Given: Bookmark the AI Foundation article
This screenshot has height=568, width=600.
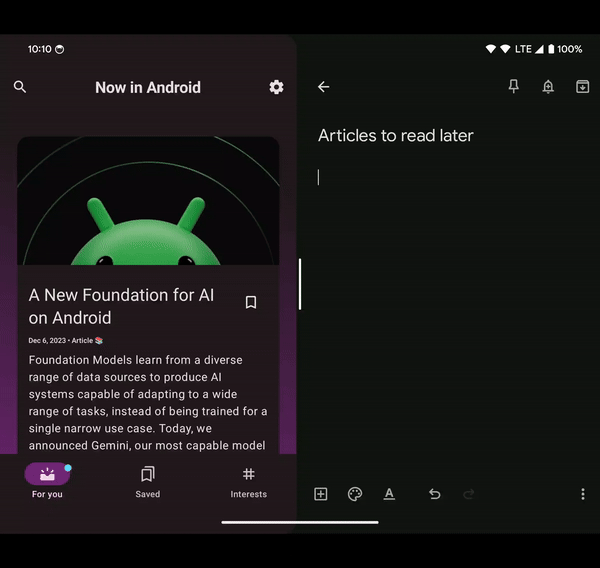Looking at the screenshot, I should click(251, 302).
